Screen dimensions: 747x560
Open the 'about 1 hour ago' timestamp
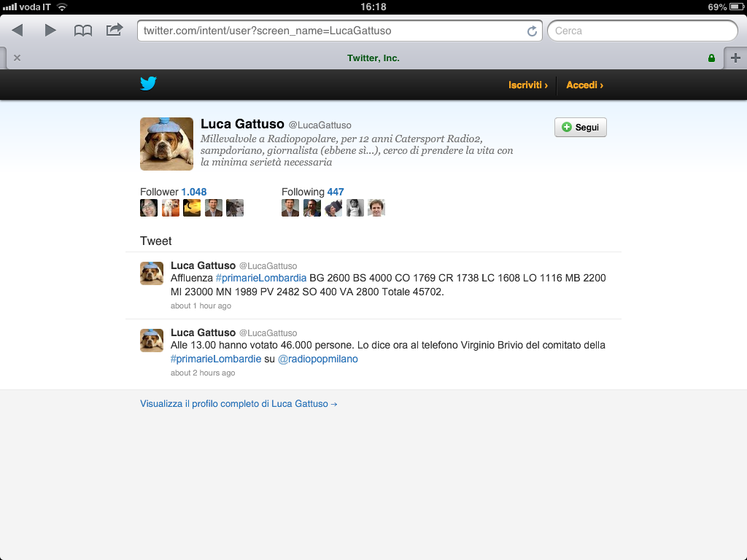tap(201, 306)
